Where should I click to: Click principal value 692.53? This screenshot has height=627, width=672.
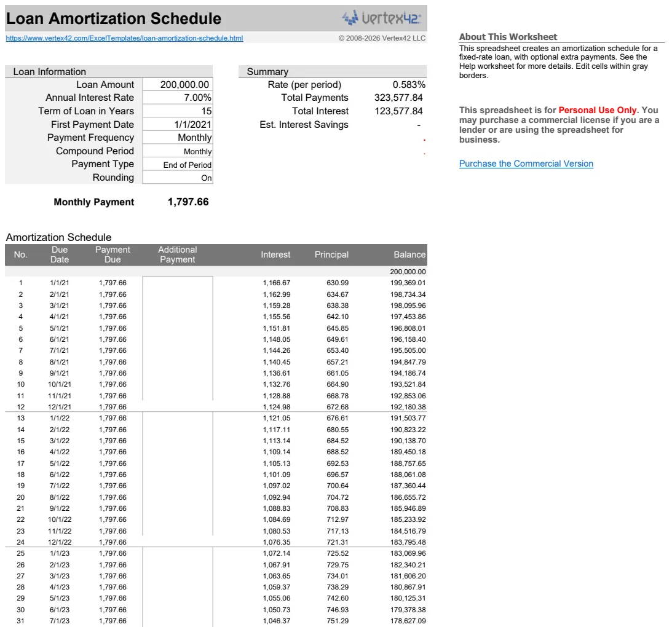[338, 463]
